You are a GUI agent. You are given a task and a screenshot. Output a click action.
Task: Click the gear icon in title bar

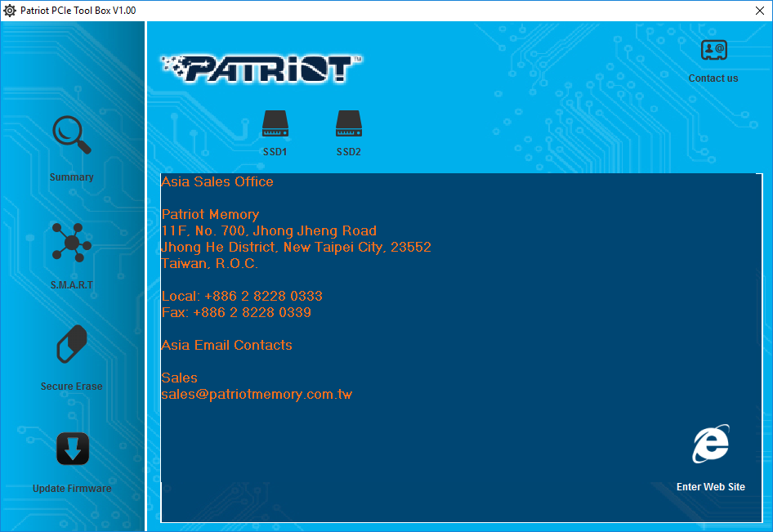pos(10,11)
